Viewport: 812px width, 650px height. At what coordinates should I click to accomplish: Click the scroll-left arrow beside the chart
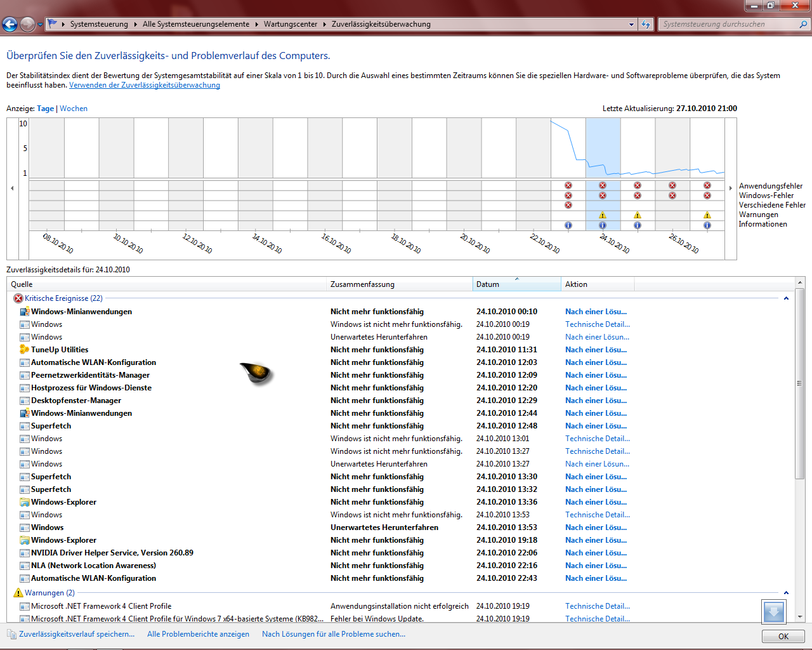pos(12,188)
